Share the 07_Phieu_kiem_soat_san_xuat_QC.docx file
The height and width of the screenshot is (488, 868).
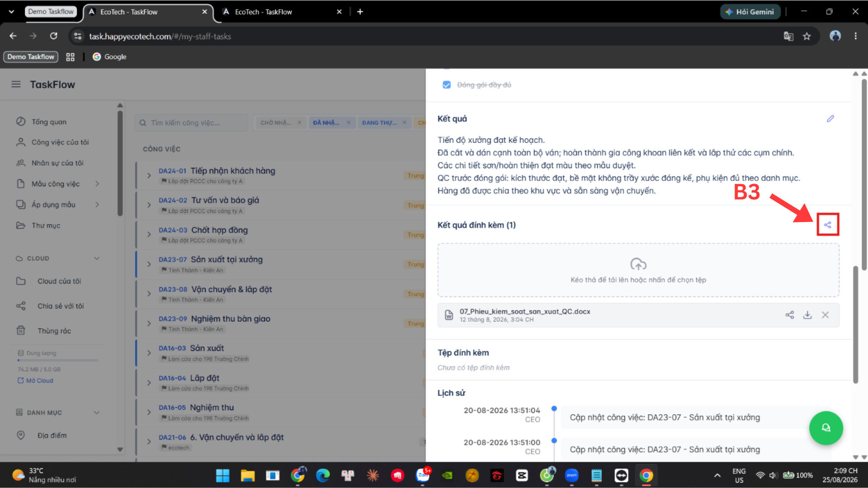pos(790,315)
